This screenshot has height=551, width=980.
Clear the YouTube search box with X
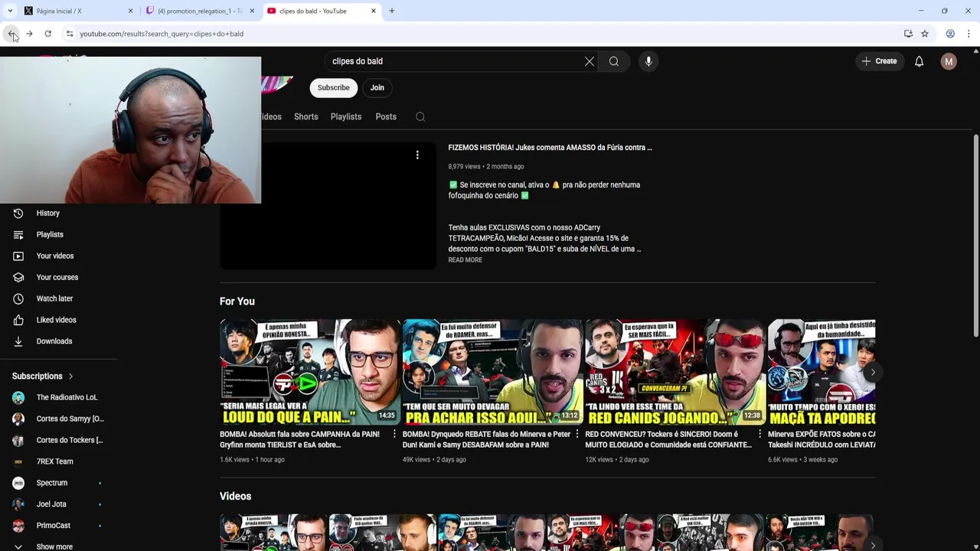590,61
